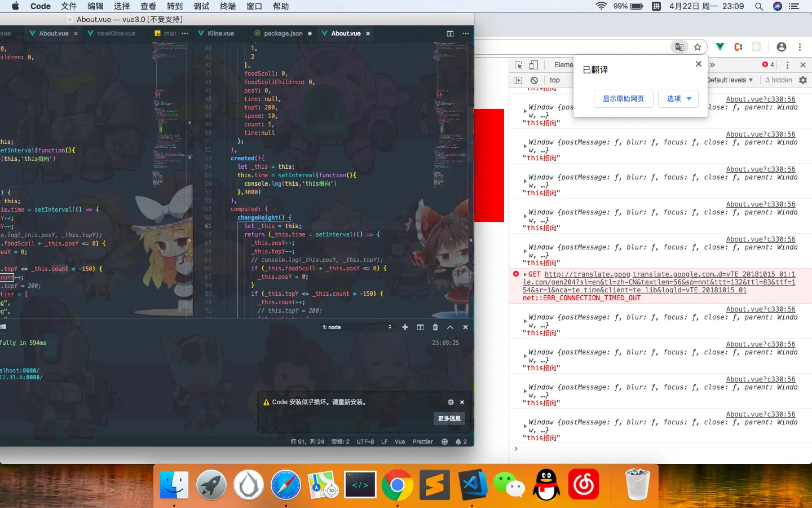Open the 调试 menu in the menu bar
The width and height of the screenshot is (812, 508).
tap(201, 6)
